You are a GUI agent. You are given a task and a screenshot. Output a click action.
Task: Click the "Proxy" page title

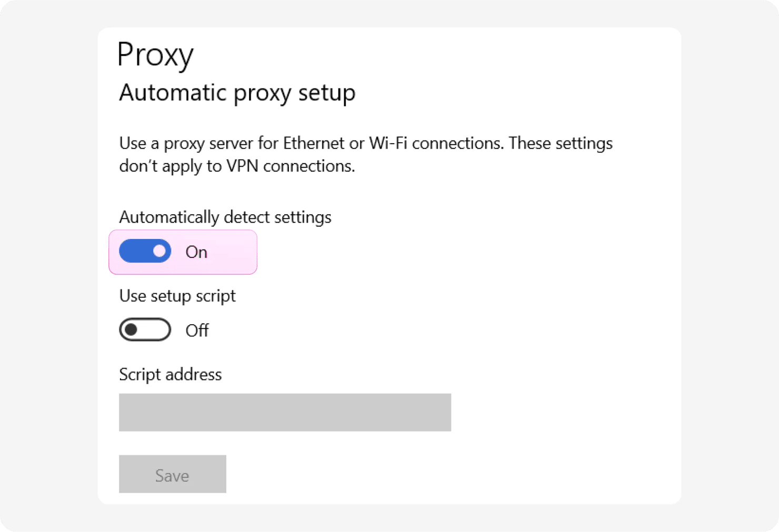click(155, 55)
